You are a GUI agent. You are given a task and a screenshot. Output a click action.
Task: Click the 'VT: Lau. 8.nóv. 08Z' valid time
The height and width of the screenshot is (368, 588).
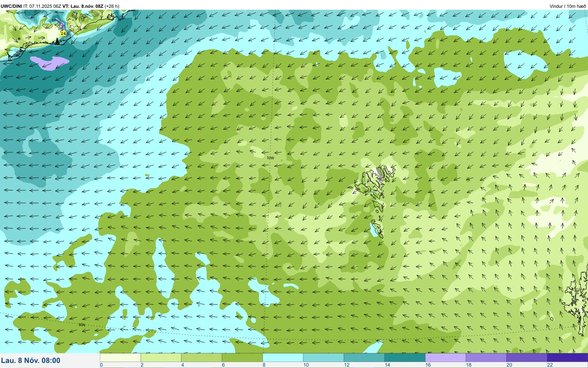tap(83, 6)
